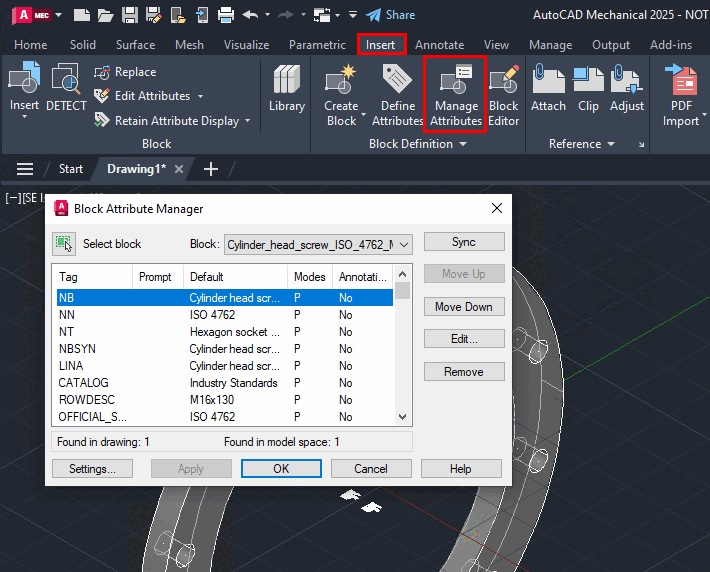The width and height of the screenshot is (710, 572).
Task: Click the Share button
Action: (x=391, y=15)
